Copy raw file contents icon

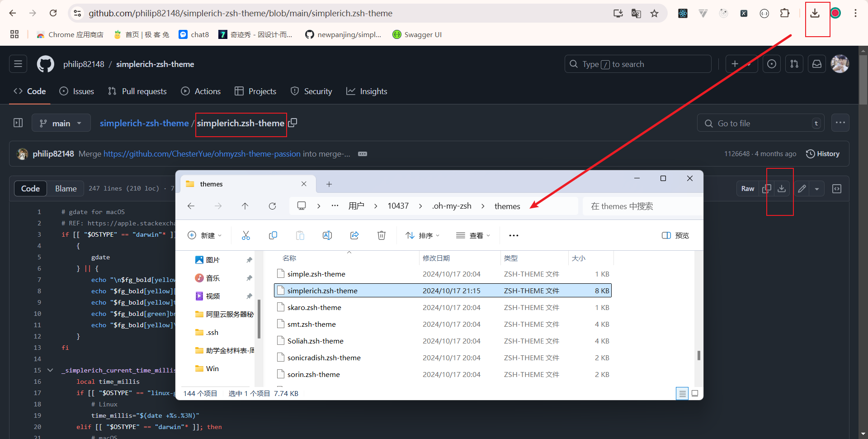[x=767, y=189]
